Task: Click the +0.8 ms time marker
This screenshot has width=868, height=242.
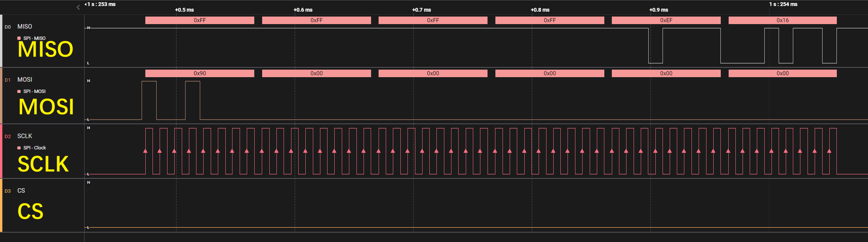Action: [x=540, y=10]
